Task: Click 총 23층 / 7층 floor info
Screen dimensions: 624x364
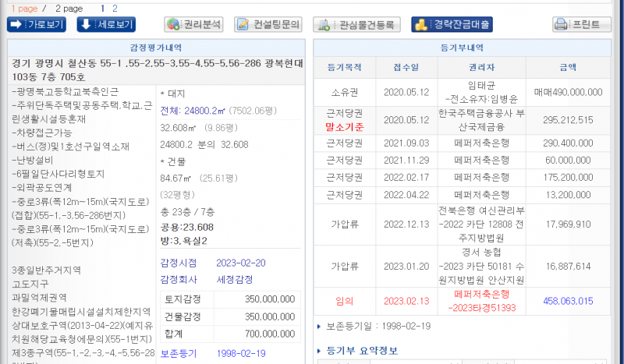Action: [x=187, y=212]
